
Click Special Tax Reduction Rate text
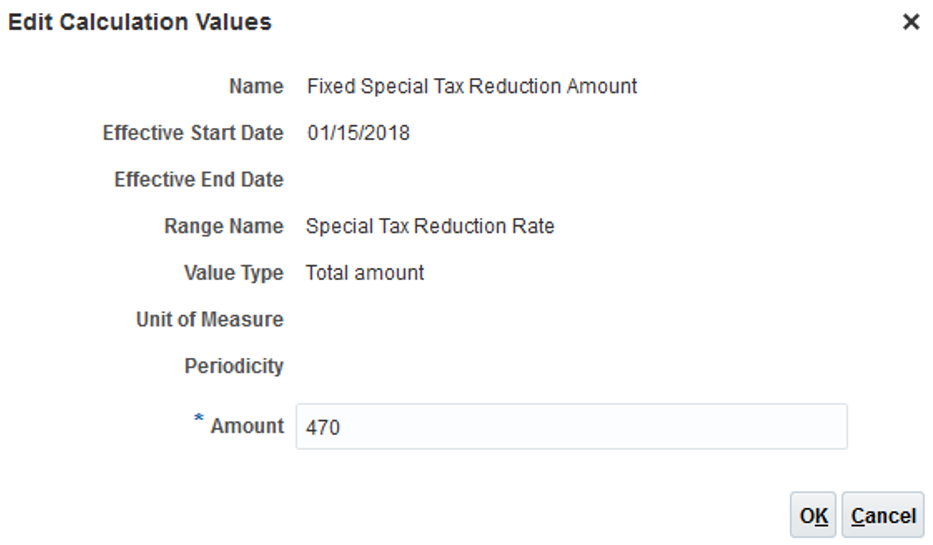[x=430, y=227]
